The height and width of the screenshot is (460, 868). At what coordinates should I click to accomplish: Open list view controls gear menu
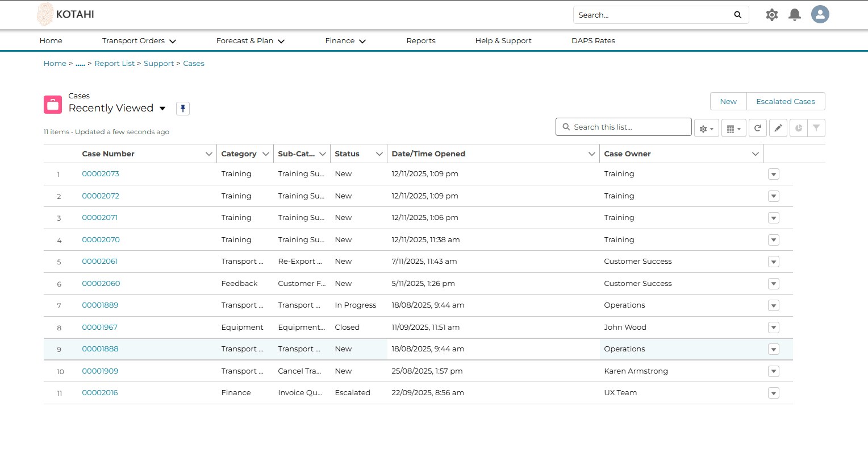tap(707, 128)
